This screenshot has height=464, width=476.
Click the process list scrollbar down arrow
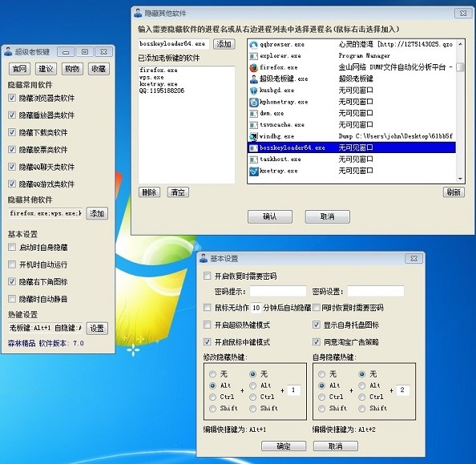coord(460,179)
